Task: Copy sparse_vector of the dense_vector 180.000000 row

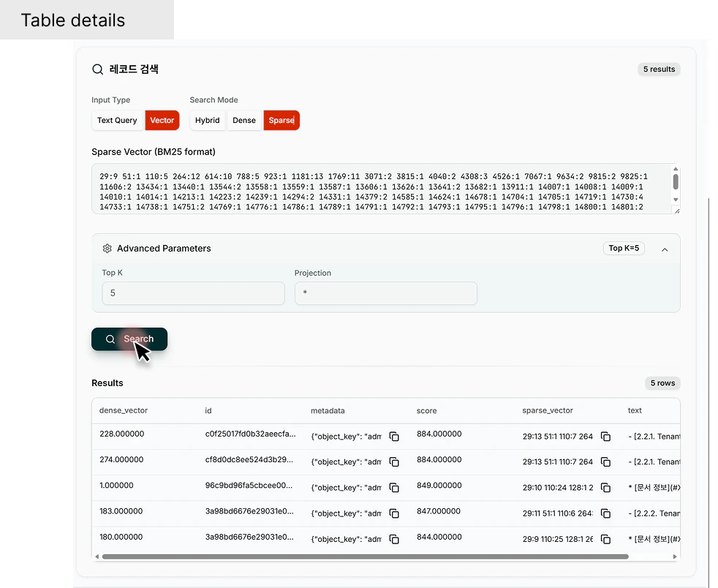Action: click(x=605, y=540)
